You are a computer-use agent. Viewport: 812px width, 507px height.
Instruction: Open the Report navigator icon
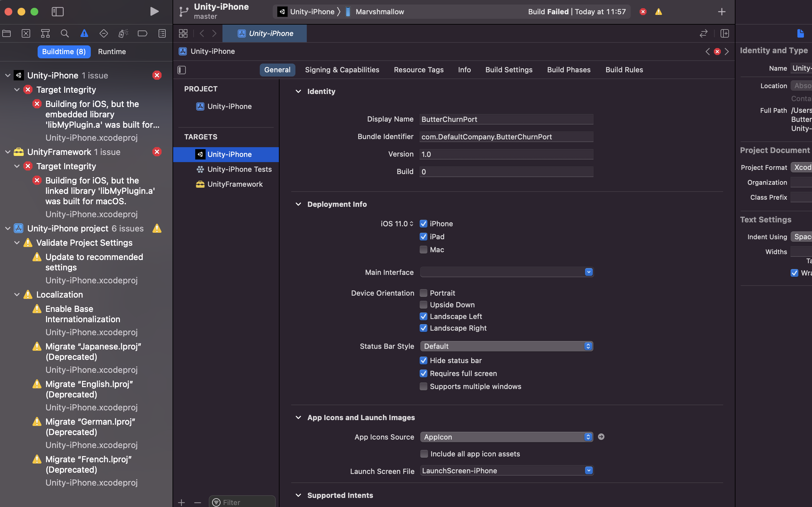click(x=162, y=33)
